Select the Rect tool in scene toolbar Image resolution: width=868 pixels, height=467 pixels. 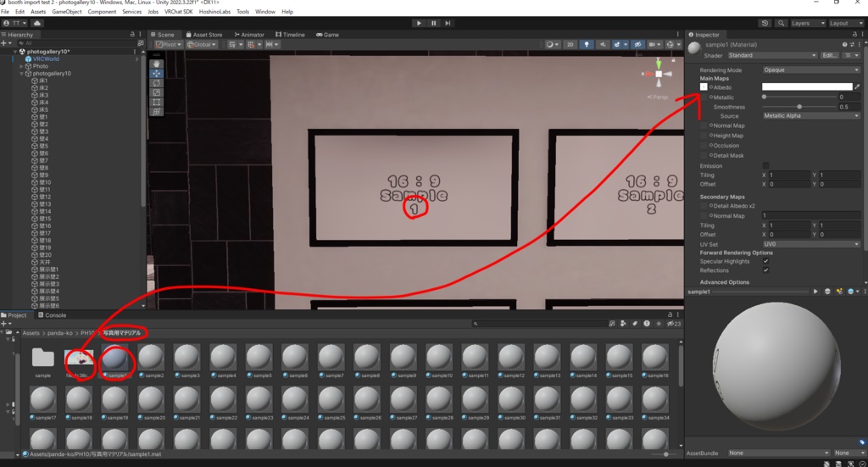(x=157, y=102)
